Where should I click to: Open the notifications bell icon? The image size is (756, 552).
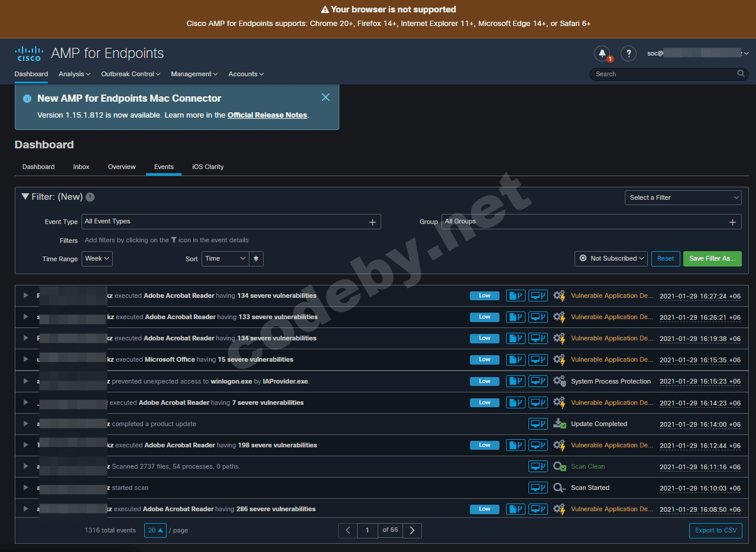(602, 53)
